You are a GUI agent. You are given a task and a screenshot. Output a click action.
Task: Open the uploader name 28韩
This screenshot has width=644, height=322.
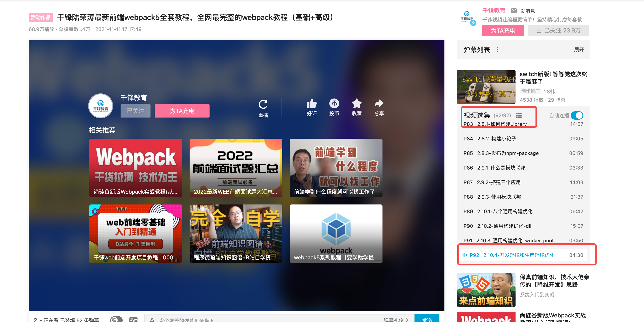549,92
